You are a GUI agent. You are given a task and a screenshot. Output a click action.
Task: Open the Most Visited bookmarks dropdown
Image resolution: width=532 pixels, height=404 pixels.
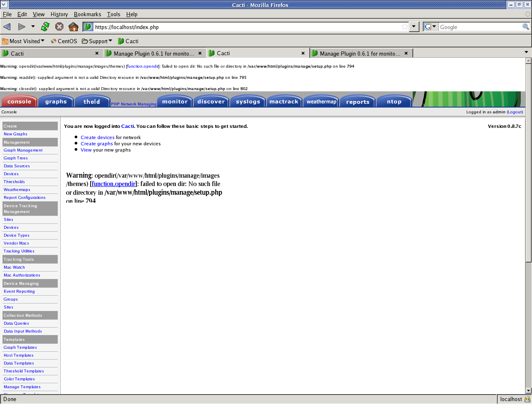[23, 41]
